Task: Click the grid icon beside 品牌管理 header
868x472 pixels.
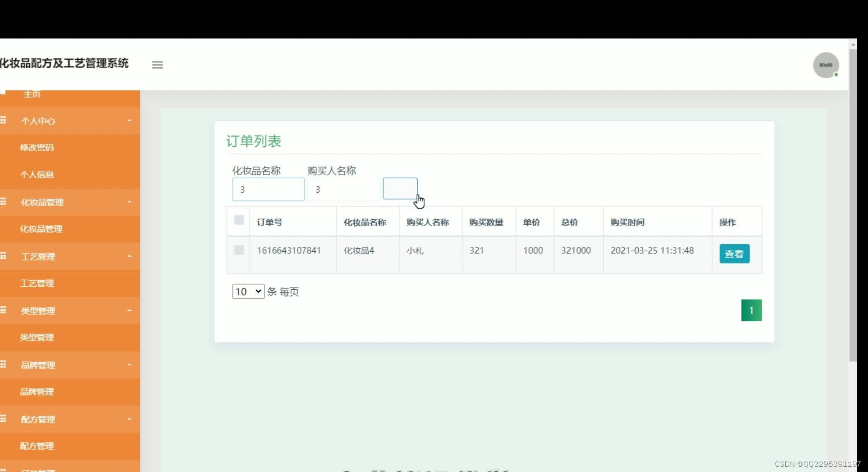Action: 3,364
